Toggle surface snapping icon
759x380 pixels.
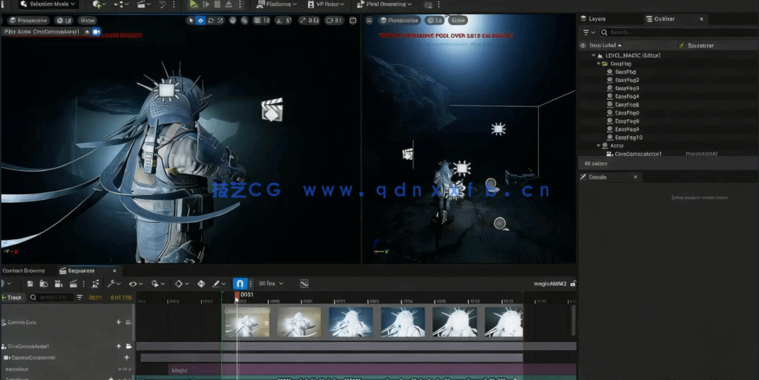tap(244, 20)
